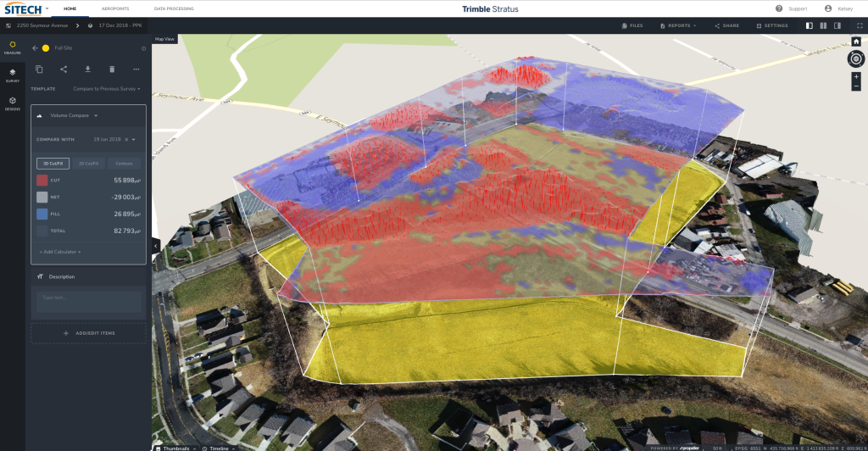Open the Measure panel in the sidebar

tap(13, 47)
